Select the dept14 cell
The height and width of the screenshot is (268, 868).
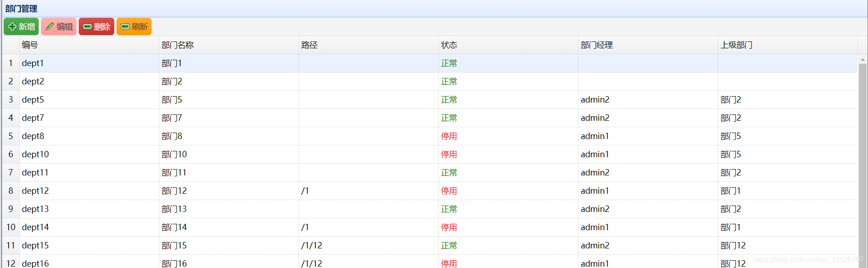[89, 227]
